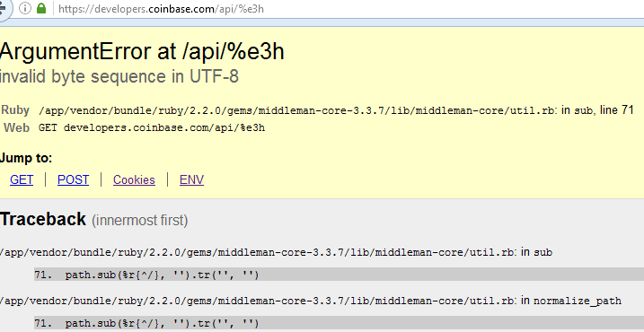Image resolution: width=644 pixels, height=332 pixels.
Task: Click the green padlock security icon
Action: 41,9
